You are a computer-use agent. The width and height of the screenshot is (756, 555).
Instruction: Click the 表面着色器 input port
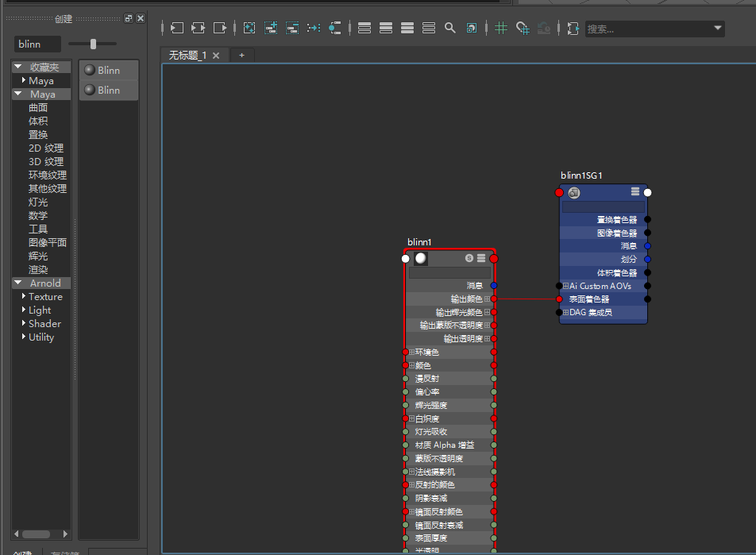(559, 299)
